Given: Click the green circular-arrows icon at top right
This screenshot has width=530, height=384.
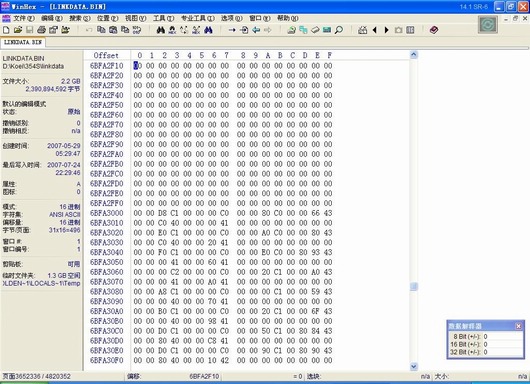Looking at the screenshot, I should (488, 25).
